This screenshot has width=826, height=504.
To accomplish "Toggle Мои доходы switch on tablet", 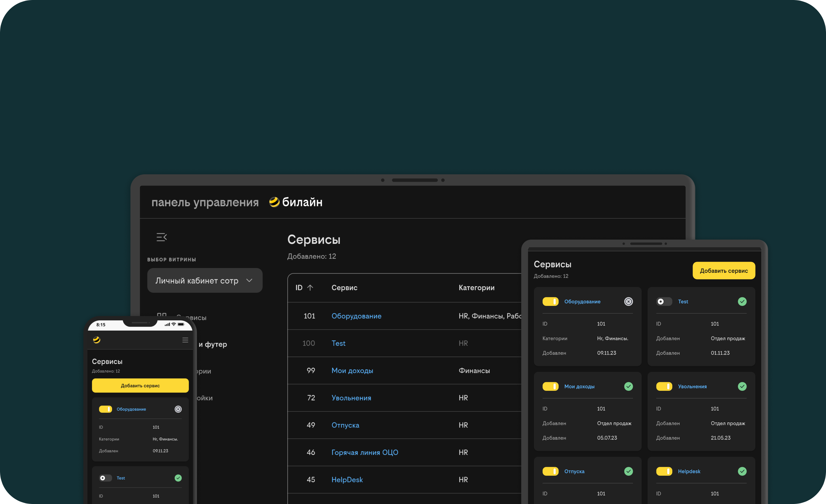I will pos(550,386).
